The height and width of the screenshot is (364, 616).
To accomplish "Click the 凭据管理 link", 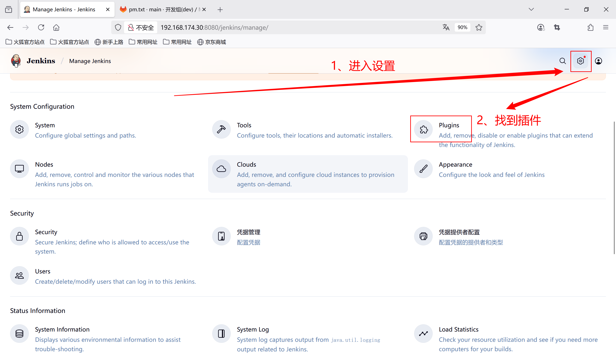I will pos(248,232).
